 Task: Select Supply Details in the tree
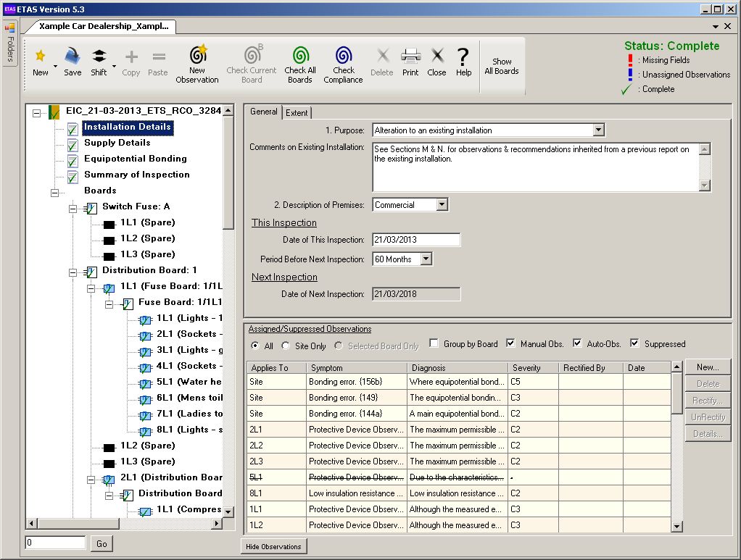117,143
